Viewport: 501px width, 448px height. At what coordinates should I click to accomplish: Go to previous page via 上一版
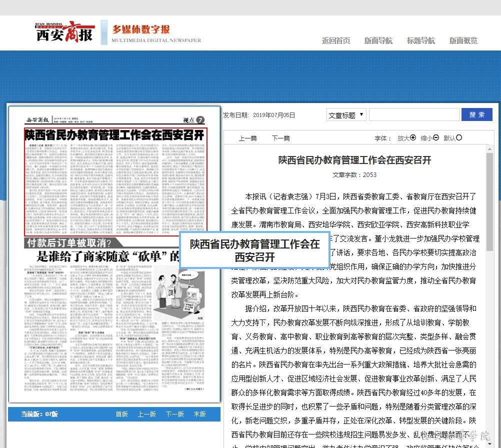pyautogui.click(x=147, y=414)
